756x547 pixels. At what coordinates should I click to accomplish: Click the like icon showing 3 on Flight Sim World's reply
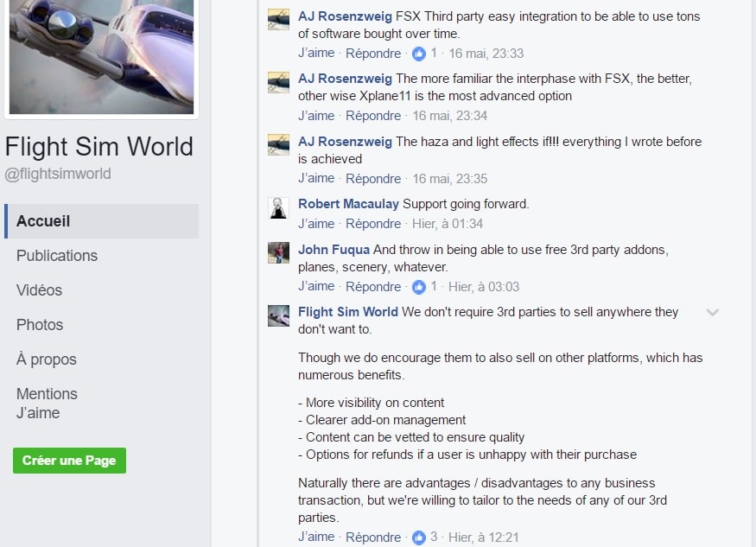click(419, 537)
